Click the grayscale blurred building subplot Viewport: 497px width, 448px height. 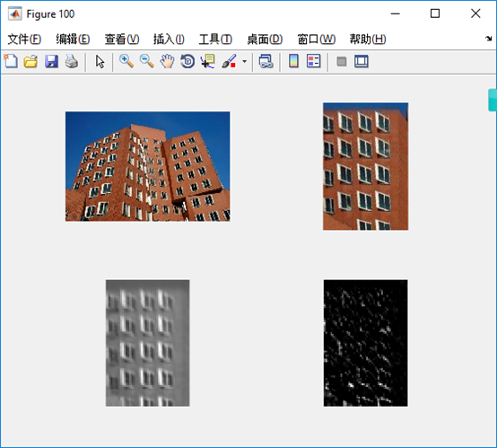[x=148, y=343]
